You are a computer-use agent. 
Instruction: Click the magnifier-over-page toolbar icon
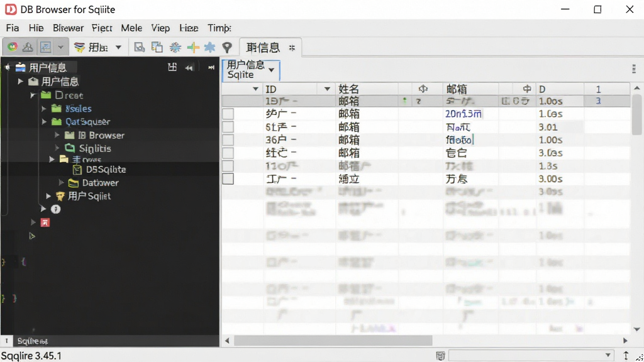(x=139, y=47)
